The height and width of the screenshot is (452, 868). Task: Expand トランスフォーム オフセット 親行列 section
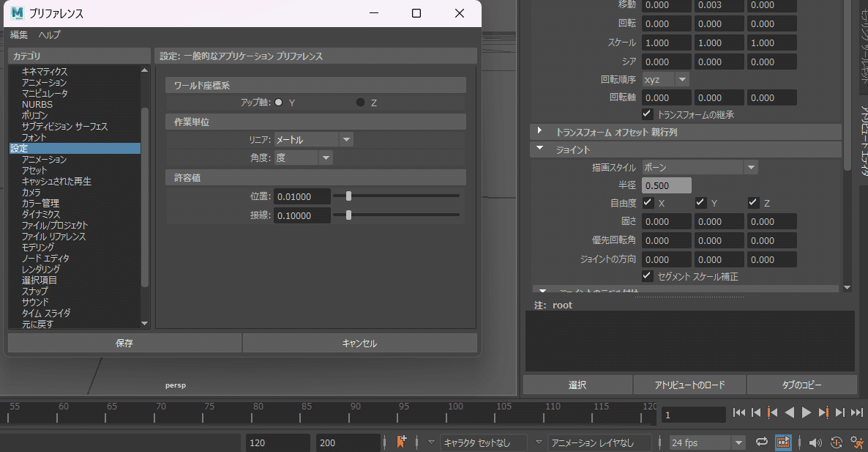click(x=539, y=131)
